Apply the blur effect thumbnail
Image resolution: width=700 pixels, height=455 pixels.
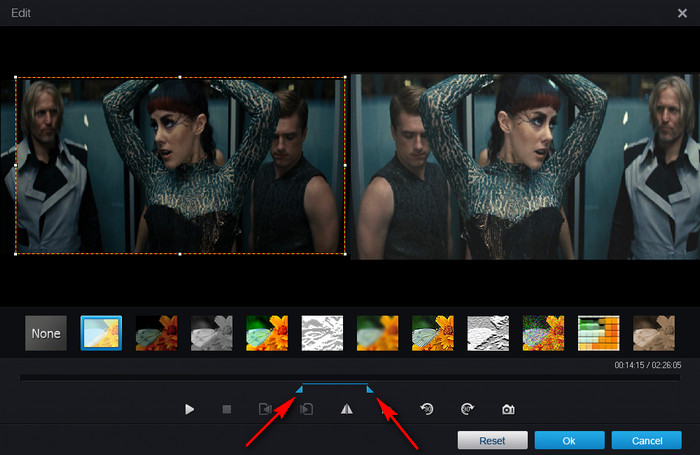[378, 333]
